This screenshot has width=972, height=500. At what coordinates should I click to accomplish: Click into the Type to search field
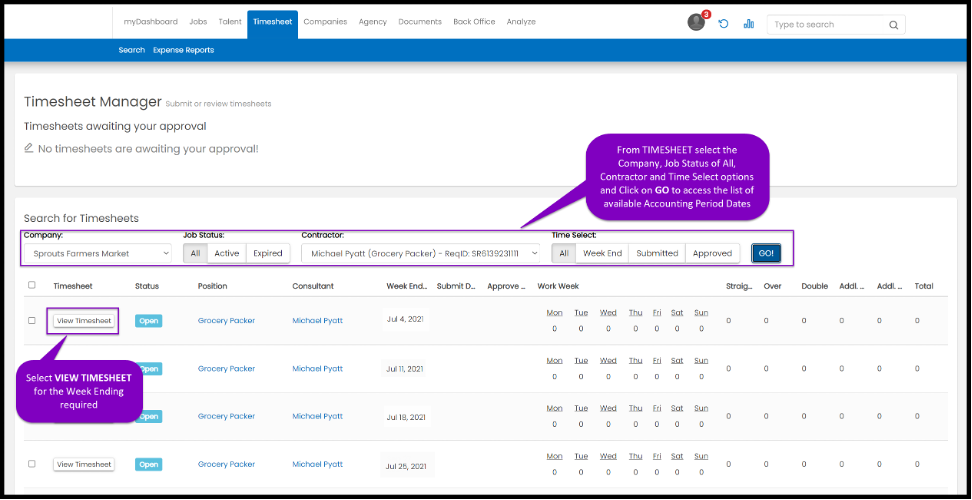coord(828,25)
